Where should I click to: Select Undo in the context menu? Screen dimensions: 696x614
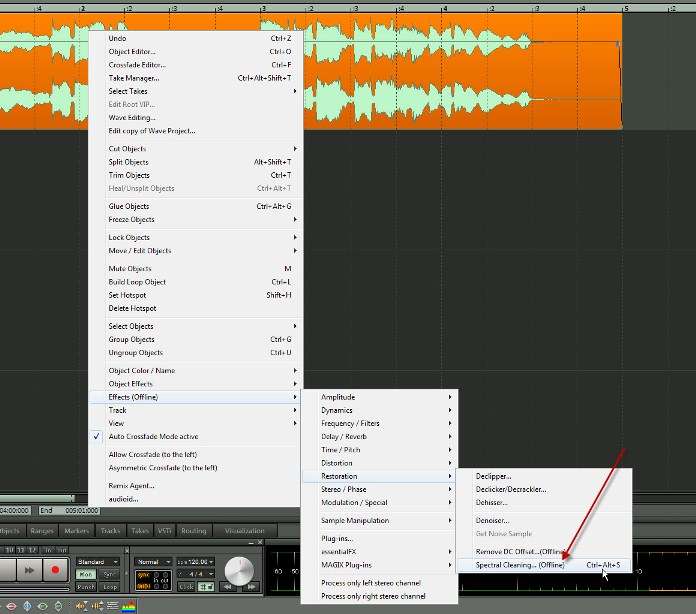tap(195, 38)
